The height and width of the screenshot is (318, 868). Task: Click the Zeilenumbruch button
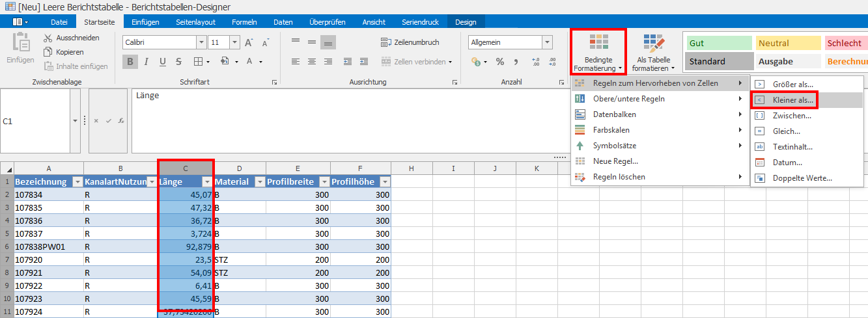(x=410, y=42)
